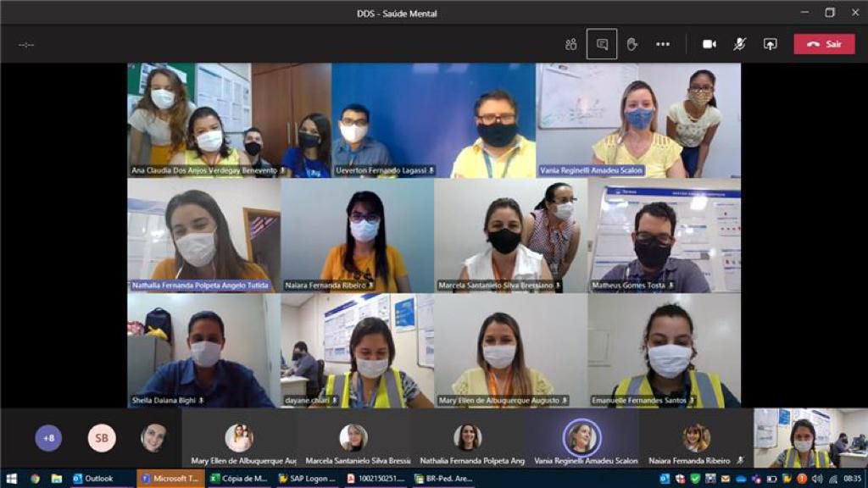Screen dimensions: 868x488
Task: Open the more actions ellipsis menu
Action: click(663, 44)
